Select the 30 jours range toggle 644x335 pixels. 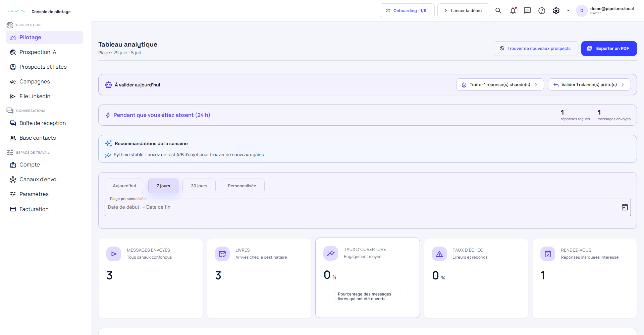click(x=199, y=186)
